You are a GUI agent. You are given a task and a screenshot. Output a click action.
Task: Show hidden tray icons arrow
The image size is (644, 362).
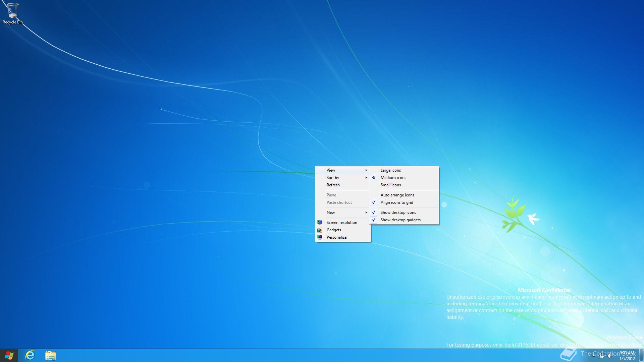click(594, 356)
